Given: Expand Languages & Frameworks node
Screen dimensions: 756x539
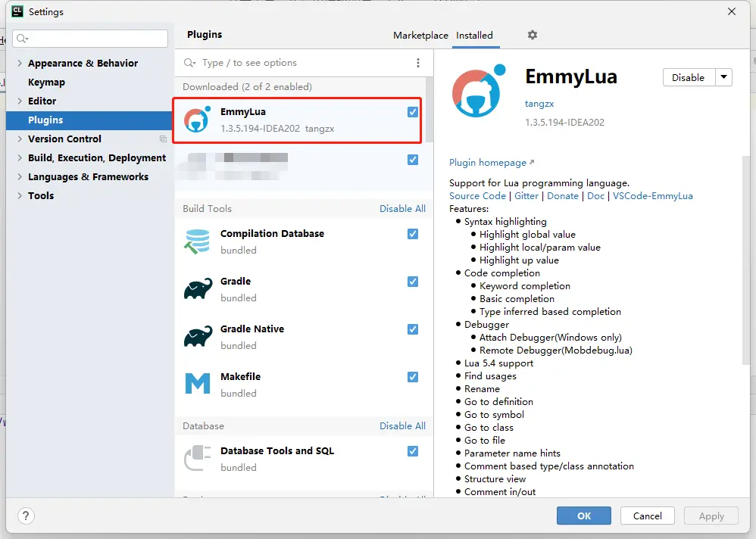Looking at the screenshot, I should coord(19,176).
